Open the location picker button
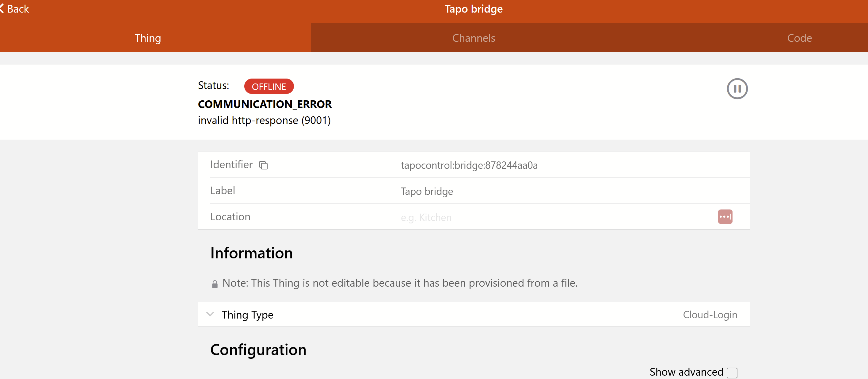Image resolution: width=868 pixels, height=379 pixels. click(x=725, y=217)
